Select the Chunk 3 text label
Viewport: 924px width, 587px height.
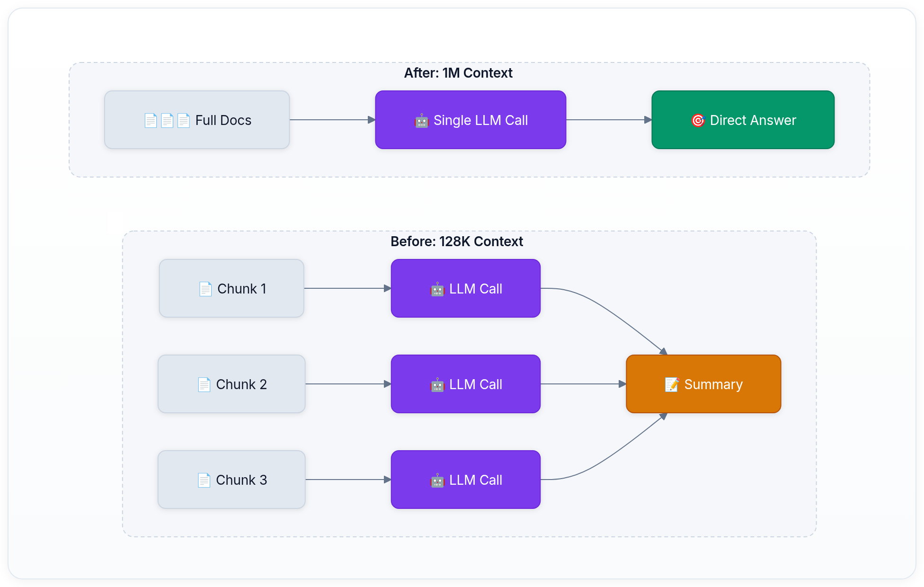241,480
